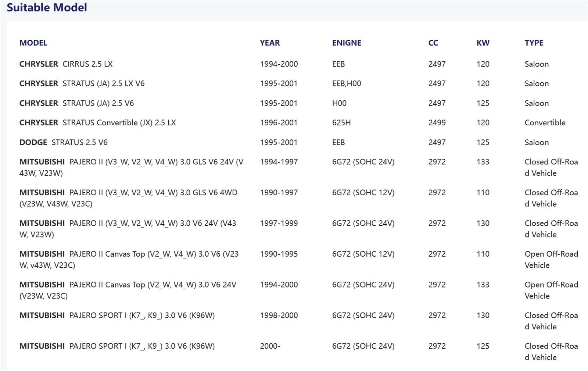Screen dimensions: 588x371
Task: Click 'Closed Off-Road Vehicle' in 2000- row
Action: [x=551, y=352]
